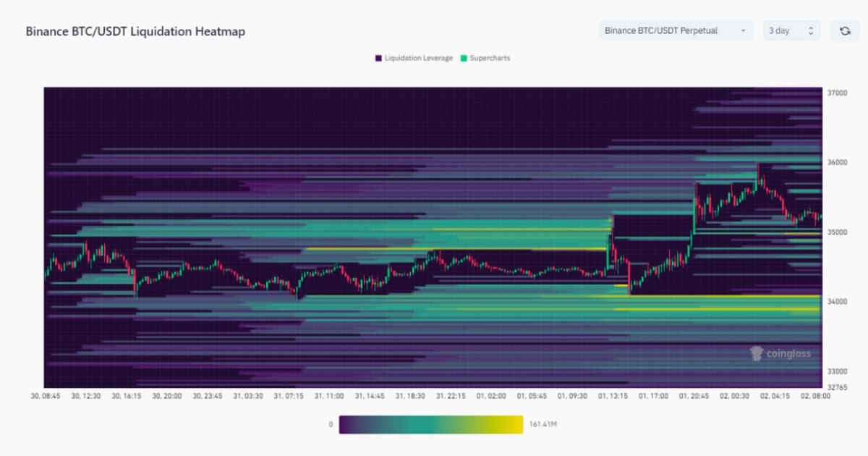Click the 36000 price axis label

pyautogui.click(x=836, y=162)
